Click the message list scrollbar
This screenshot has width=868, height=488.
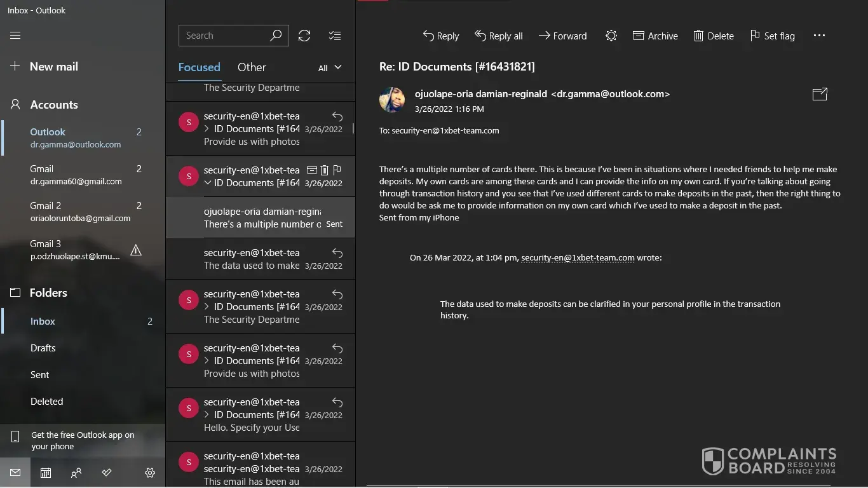pos(353,128)
